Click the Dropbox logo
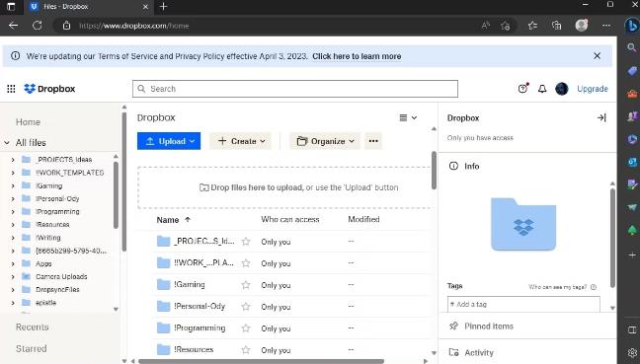This screenshot has width=640, height=364. point(49,89)
